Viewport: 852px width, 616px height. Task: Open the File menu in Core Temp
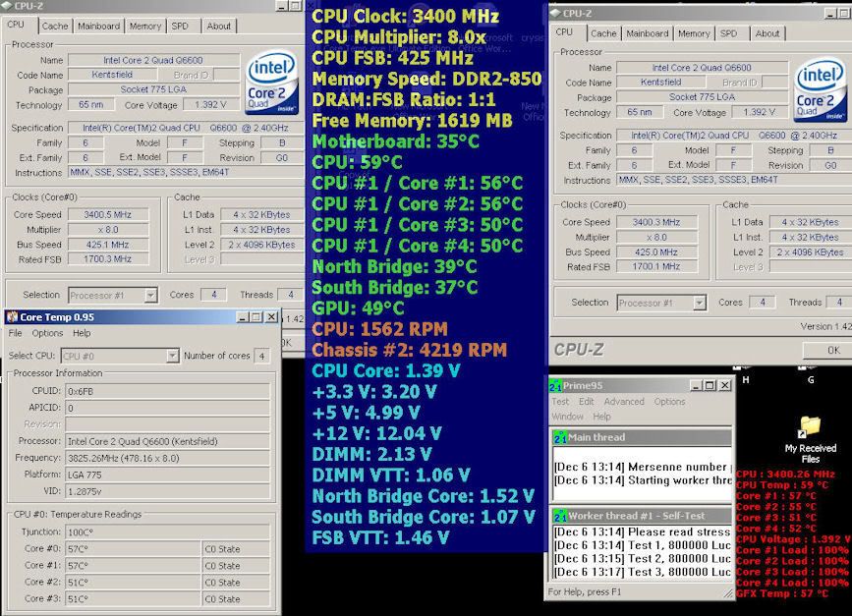(15, 333)
